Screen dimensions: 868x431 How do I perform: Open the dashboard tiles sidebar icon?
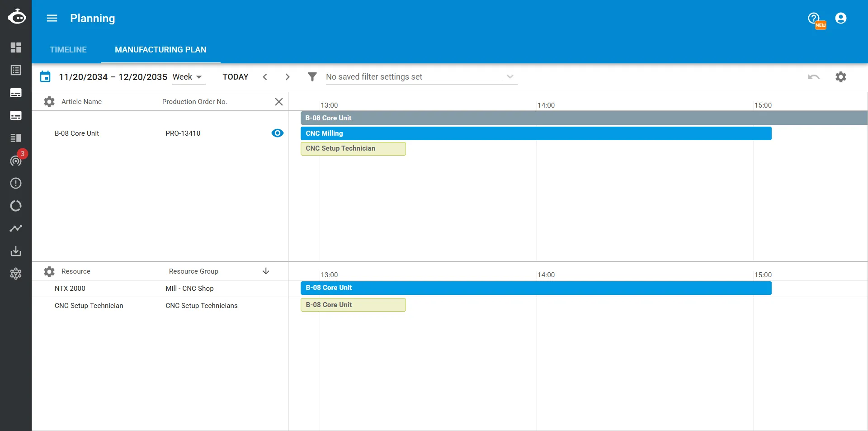point(16,47)
